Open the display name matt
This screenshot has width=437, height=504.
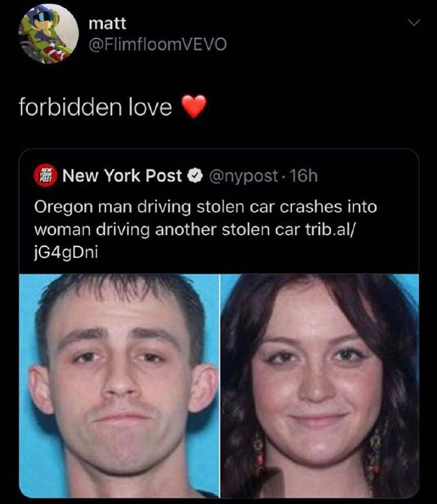coord(107,23)
